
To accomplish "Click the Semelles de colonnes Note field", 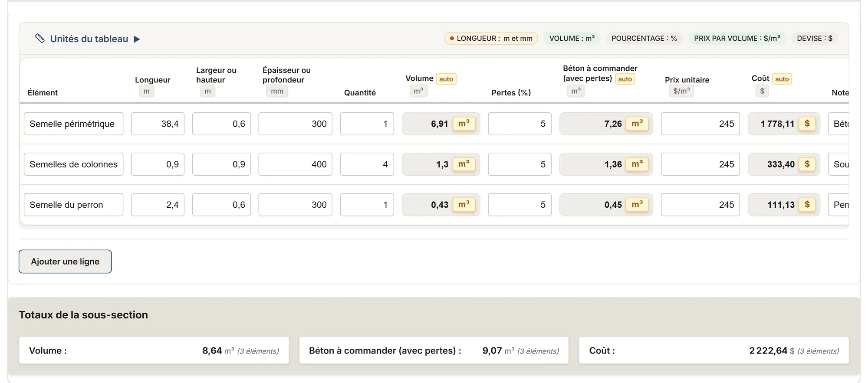I will point(838,164).
